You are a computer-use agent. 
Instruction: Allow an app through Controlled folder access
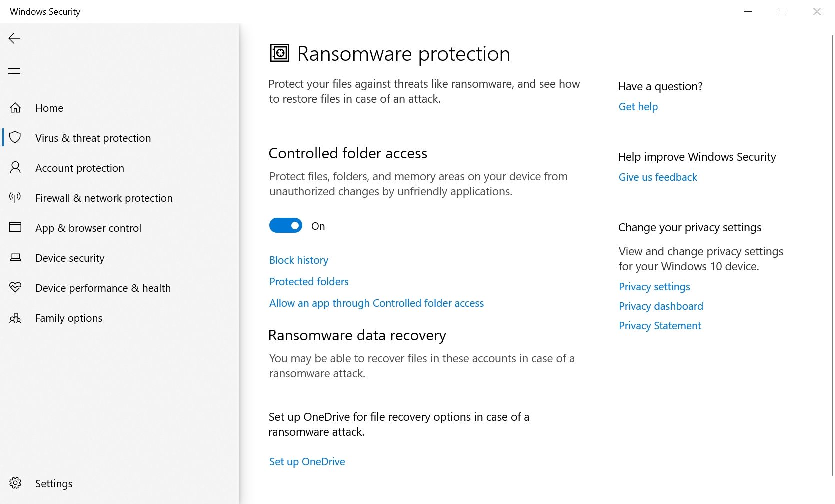point(376,303)
